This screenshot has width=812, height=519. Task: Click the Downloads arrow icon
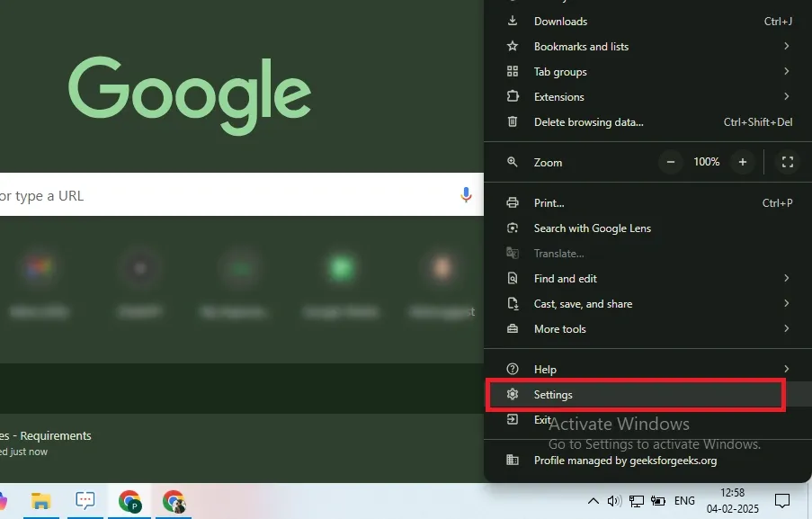click(x=513, y=21)
